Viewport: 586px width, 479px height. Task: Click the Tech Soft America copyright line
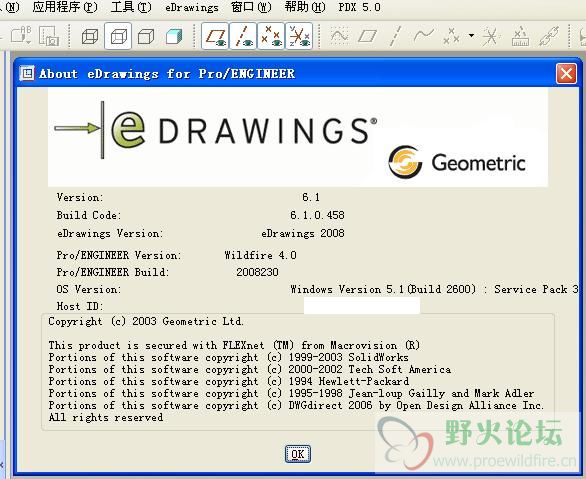pos(250,369)
